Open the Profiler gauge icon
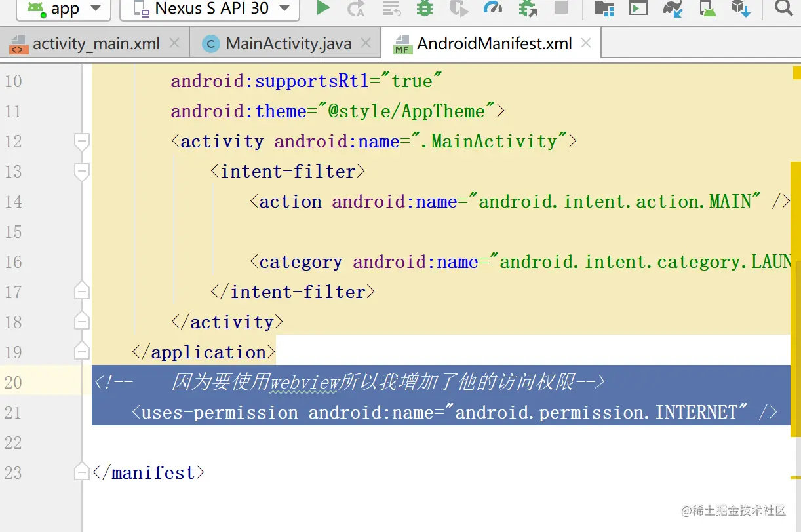This screenshot has height=532, width=801. (x=492, y=8)
